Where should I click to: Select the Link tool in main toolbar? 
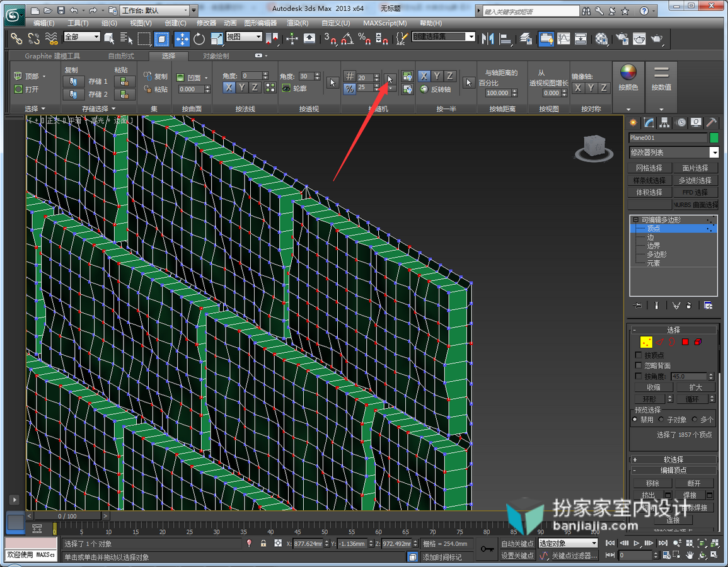click(16, 38)
